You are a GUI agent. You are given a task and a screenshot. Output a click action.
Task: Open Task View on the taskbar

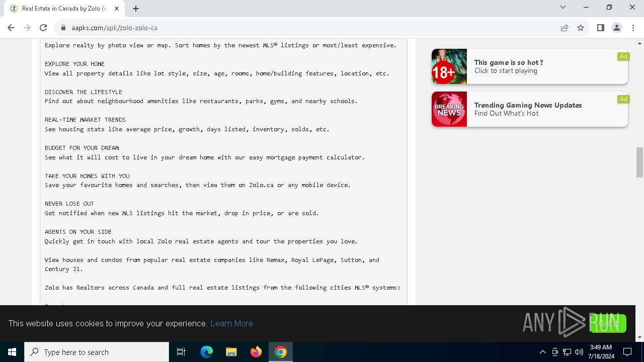tap(181, 352)
